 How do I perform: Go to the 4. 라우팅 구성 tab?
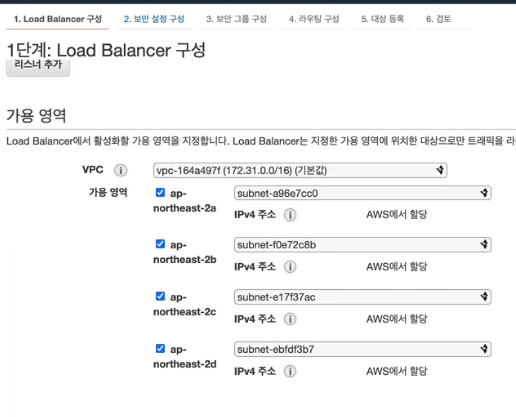[314, 19]
